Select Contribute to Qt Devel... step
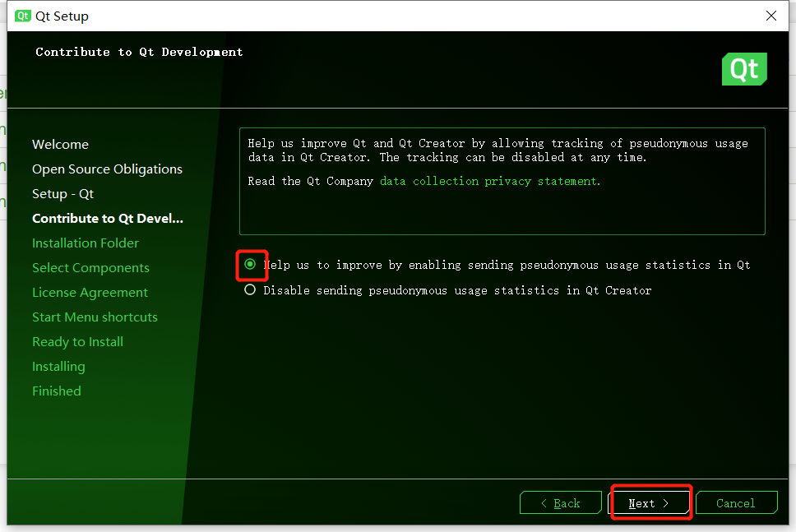The image size is (796, 532). click(108, 218)
